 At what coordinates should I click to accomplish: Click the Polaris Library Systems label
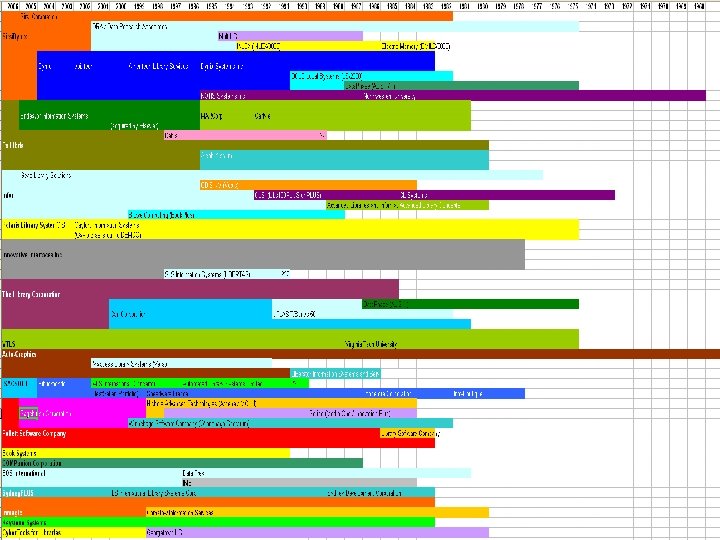point(34,225)
